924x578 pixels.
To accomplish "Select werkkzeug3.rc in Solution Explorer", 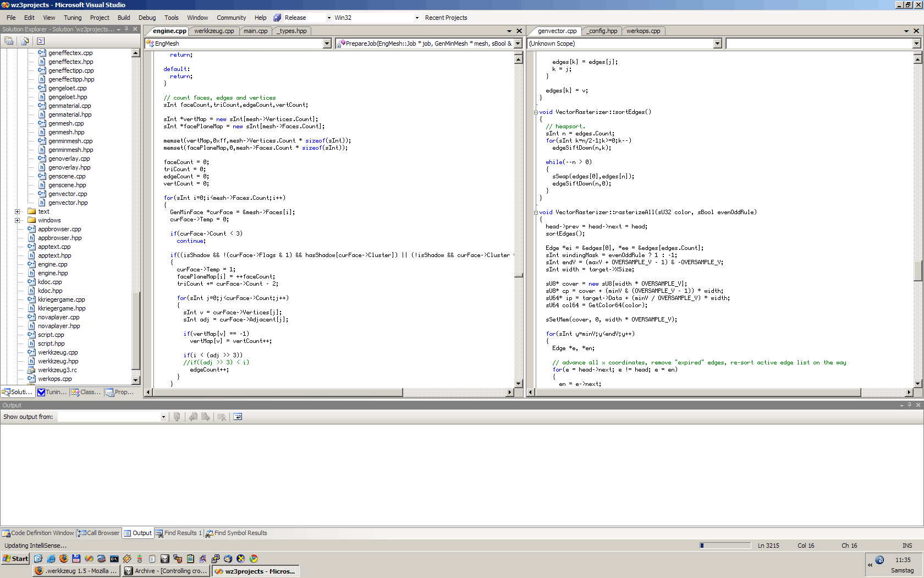I will click(57, 370).
